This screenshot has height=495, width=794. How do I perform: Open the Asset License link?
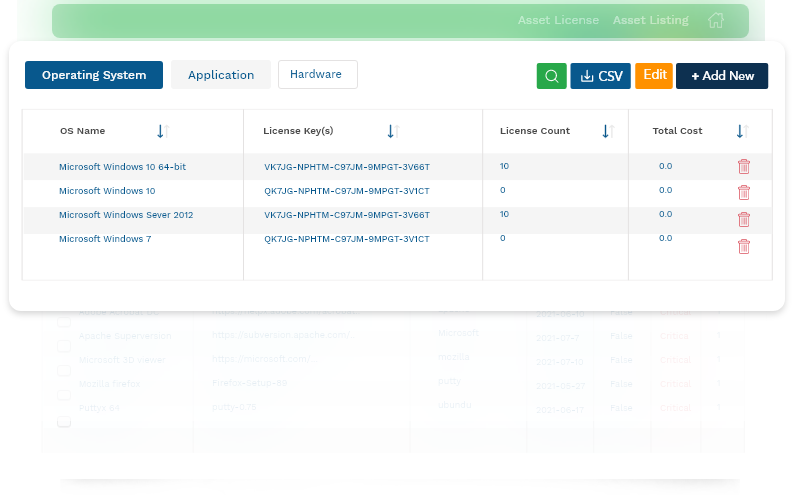click(x=558, y=20)
